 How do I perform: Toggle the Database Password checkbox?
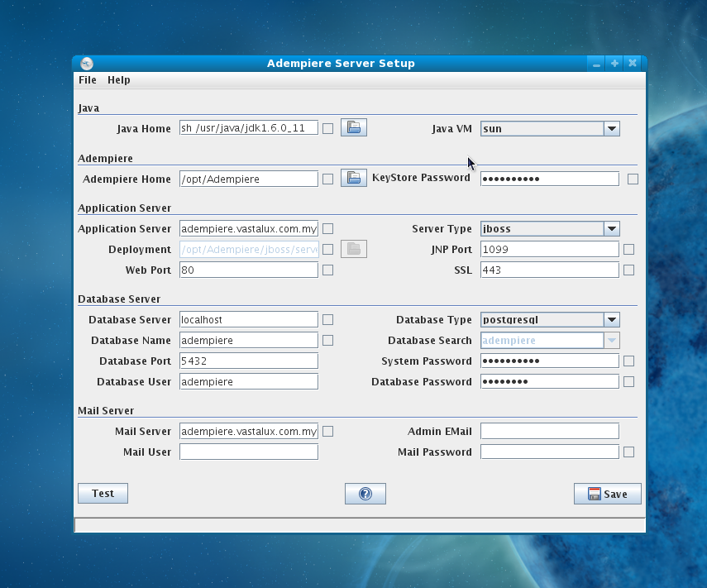(628, 382)
